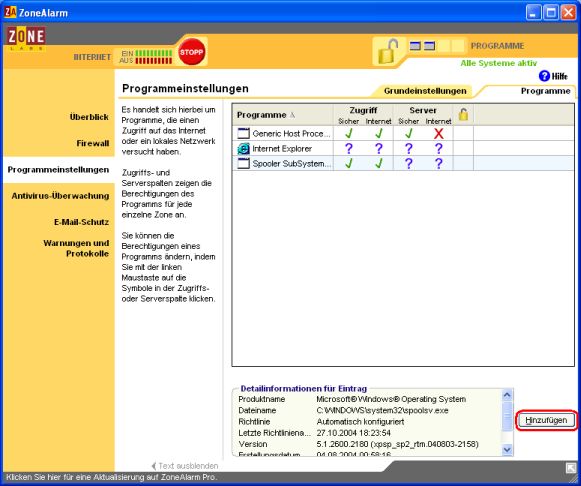Click the Internet lock padlock icon
581x486 pixels.
pos(388,52)
